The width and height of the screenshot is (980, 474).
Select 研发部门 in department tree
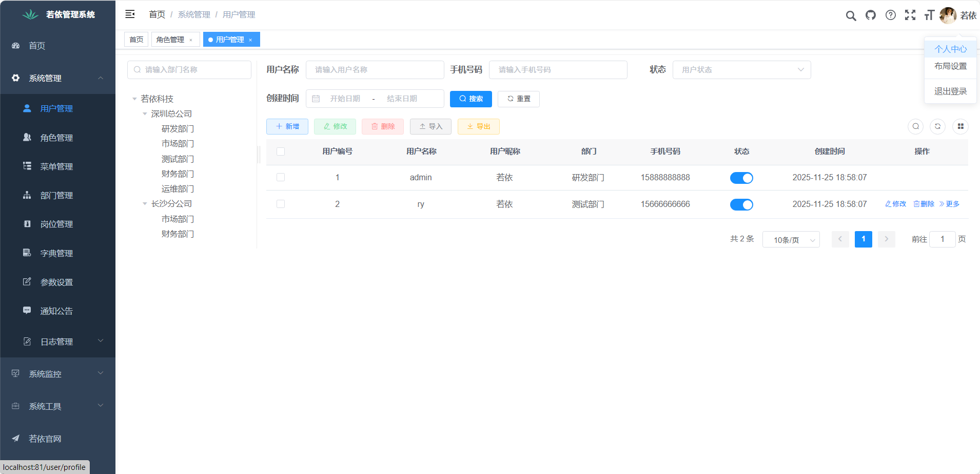tap(178, 128)
